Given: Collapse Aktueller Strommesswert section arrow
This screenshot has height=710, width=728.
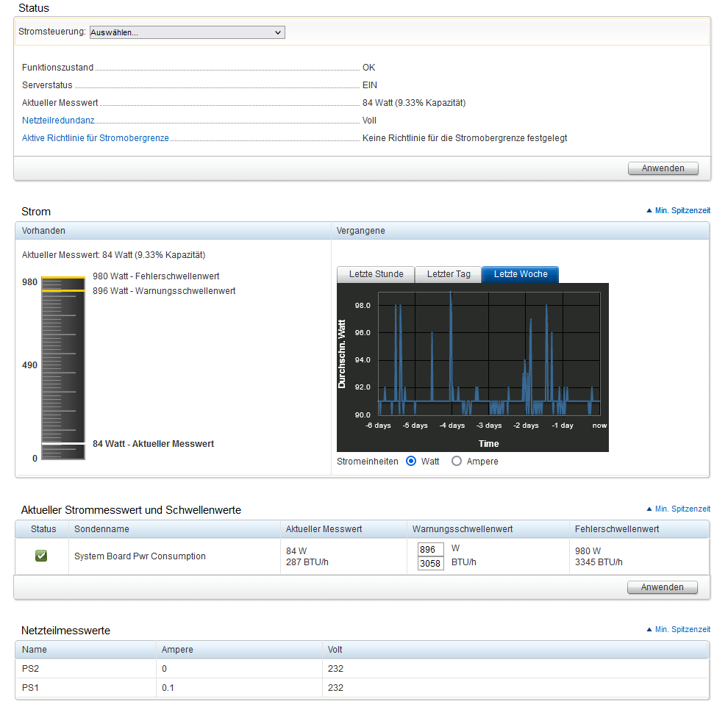Looking at the screenshot, I should click(649, 509).
